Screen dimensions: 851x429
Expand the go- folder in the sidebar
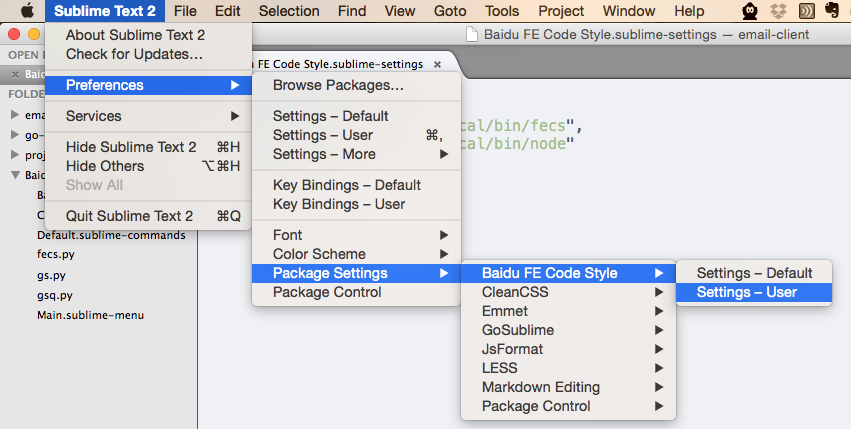click(x=14, y=135)
